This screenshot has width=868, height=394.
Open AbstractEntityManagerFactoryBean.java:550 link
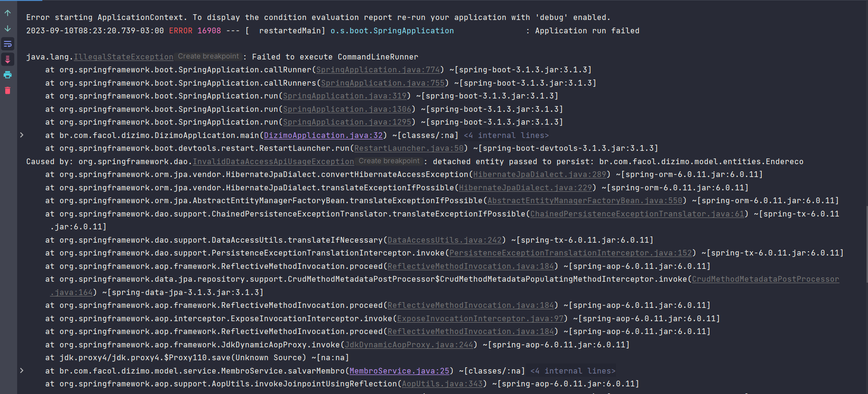tap(585, 201)
